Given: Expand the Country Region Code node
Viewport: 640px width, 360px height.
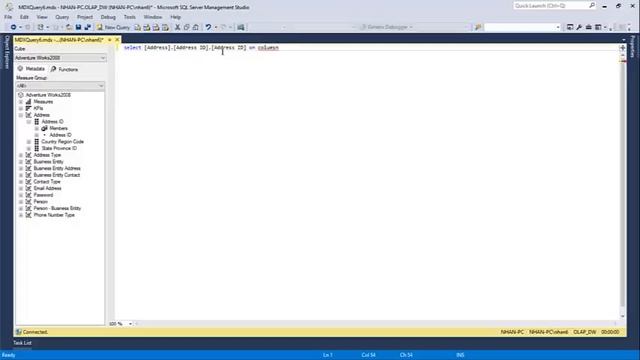Looking at the screenshot, I should [x=29, y=142].
